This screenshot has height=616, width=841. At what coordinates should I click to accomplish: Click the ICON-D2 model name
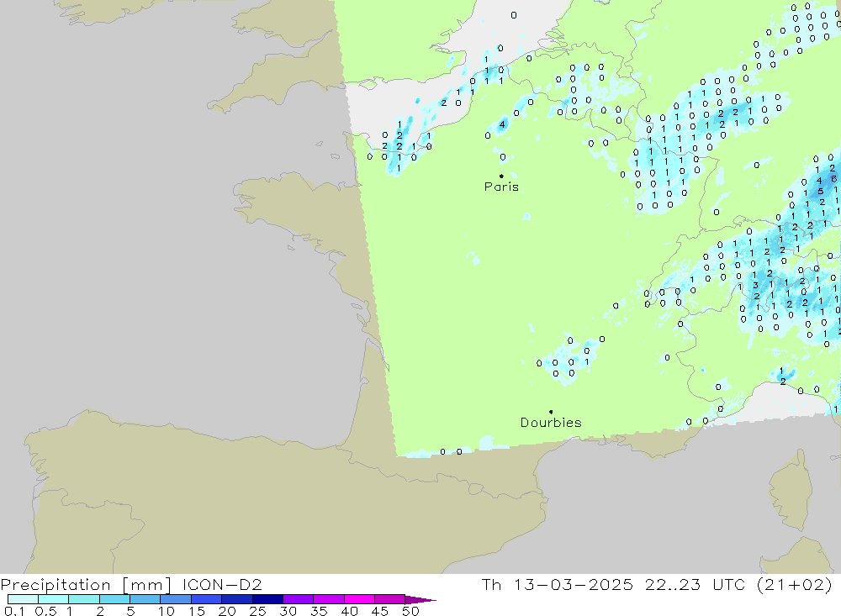[222, 584]
